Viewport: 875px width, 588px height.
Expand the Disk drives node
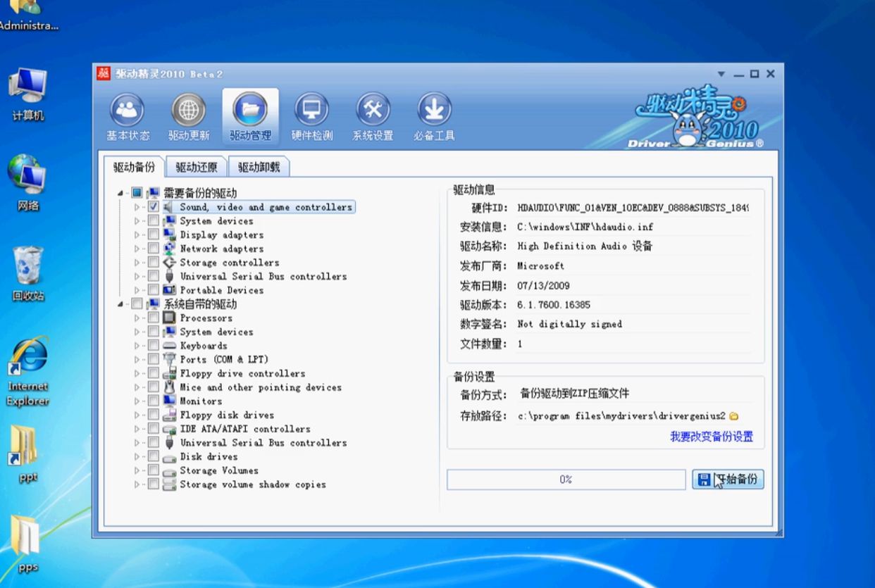coord(137,456)
